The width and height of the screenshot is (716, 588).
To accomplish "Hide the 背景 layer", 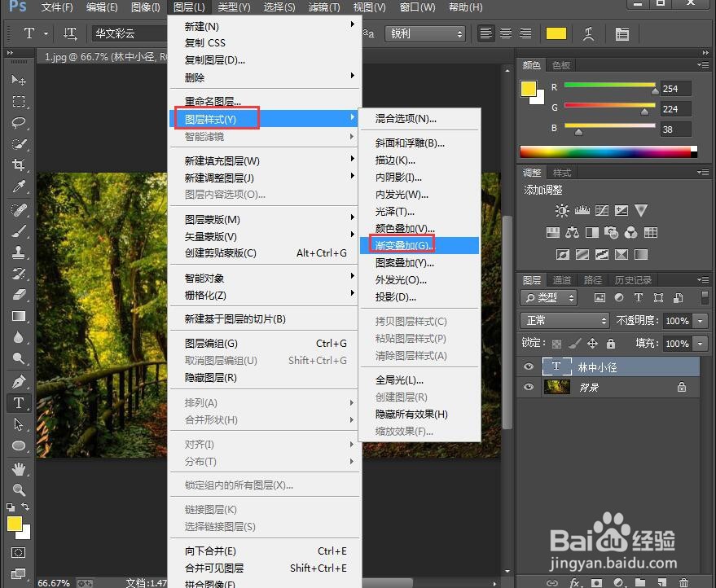I will pos(529,387).
